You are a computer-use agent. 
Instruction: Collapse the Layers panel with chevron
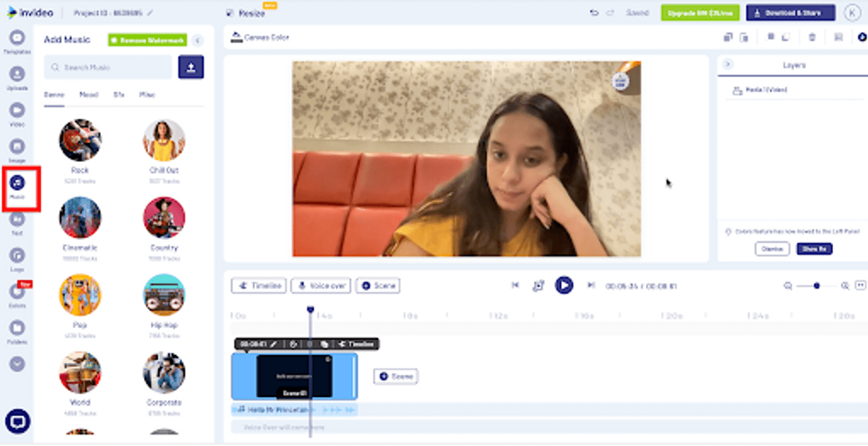pyautogui.click(x=728, y=65)
